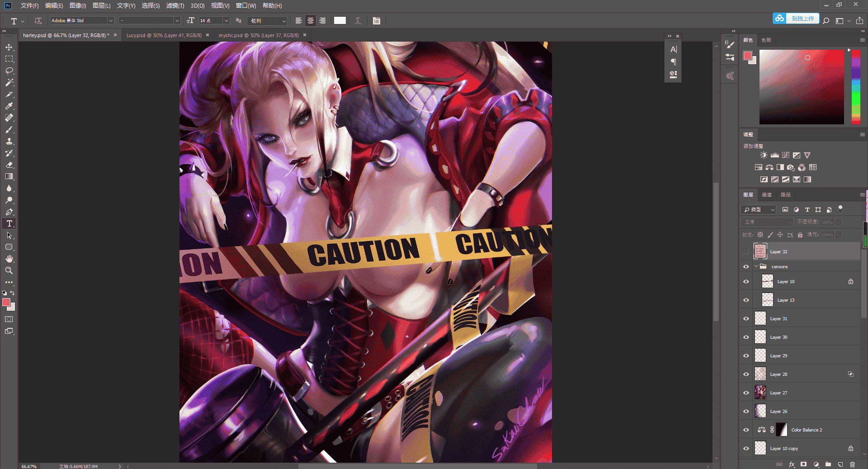Click the text color swatch in options bar

click(x=340, y=20)
